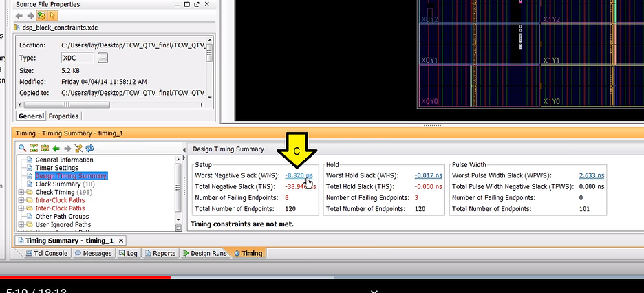Viewport: 644px width, 293px height.
Task: Open the Worst Hold Slack -0.017 ns link
Action: 429,175
